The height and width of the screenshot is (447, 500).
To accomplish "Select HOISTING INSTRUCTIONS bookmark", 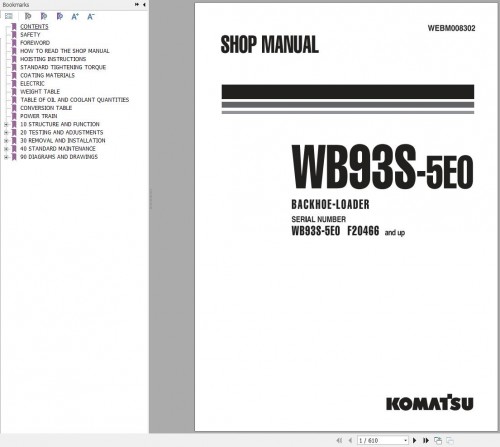I will click(53, 59).
